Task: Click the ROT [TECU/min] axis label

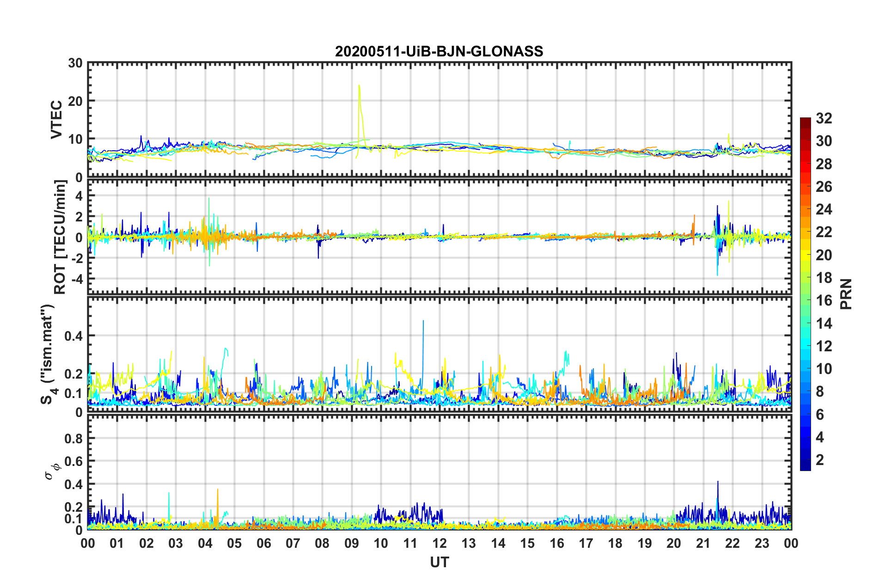Action: point(60,237)
